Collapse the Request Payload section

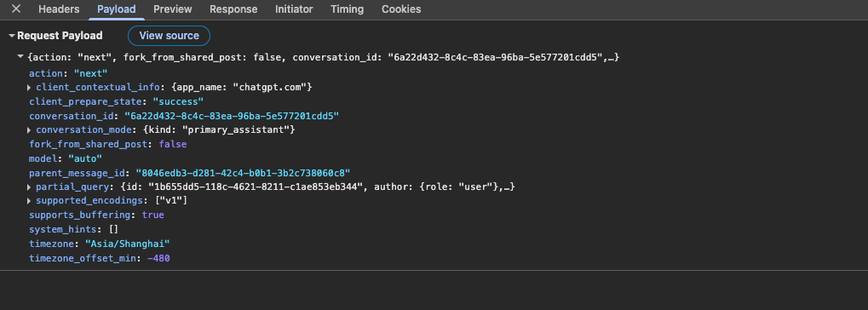point(12,36)
